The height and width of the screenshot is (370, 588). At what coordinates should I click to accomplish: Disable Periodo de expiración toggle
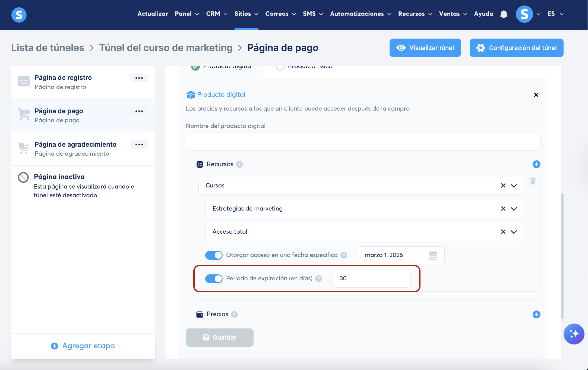pos(214,278)
